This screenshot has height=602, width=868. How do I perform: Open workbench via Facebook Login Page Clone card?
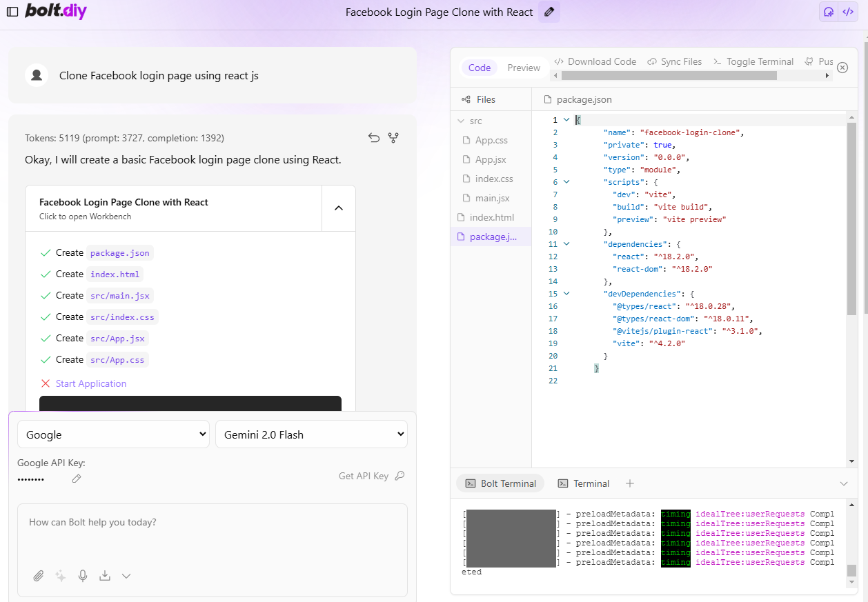(x=173, y=208)
